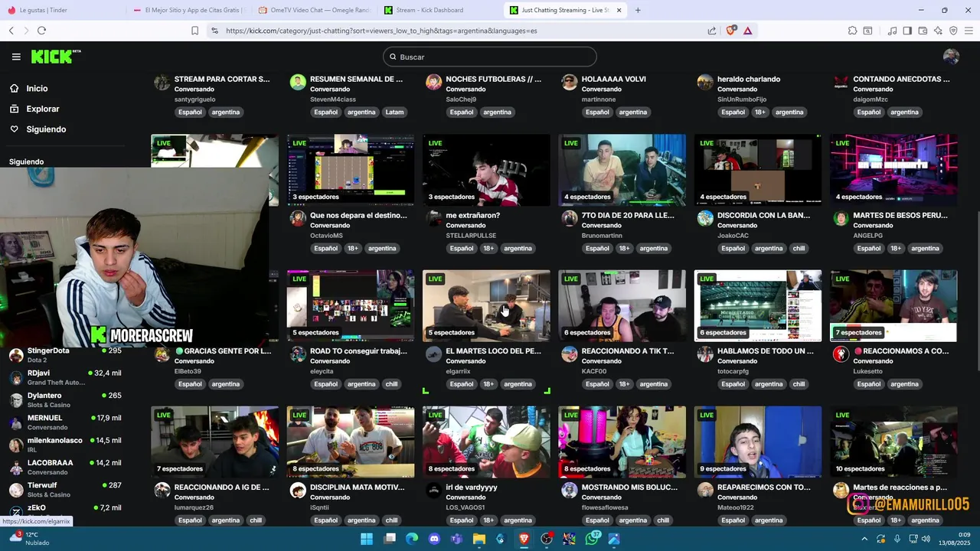Open the browser extensions puzzle icon
980x551 pixels.
click(x=852, y=31)
